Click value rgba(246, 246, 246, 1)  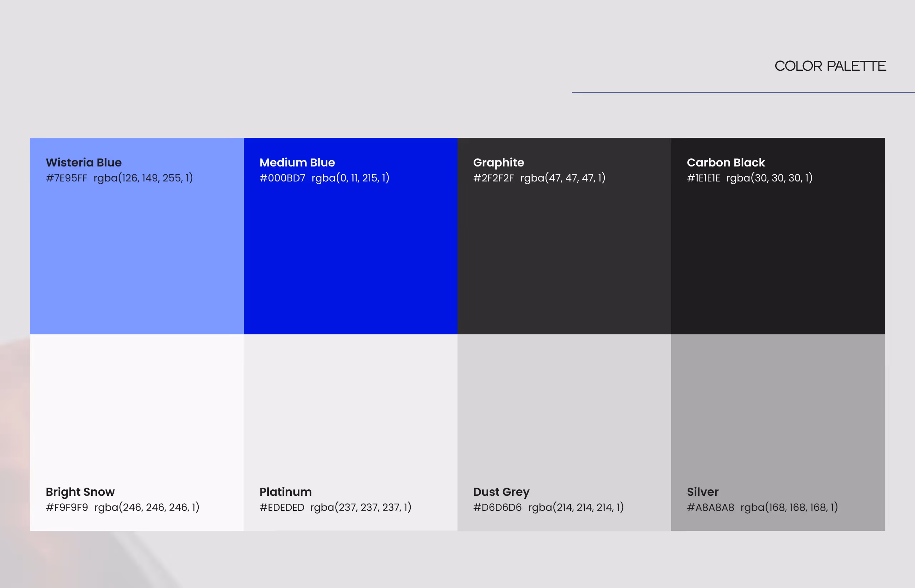(147, 508)
